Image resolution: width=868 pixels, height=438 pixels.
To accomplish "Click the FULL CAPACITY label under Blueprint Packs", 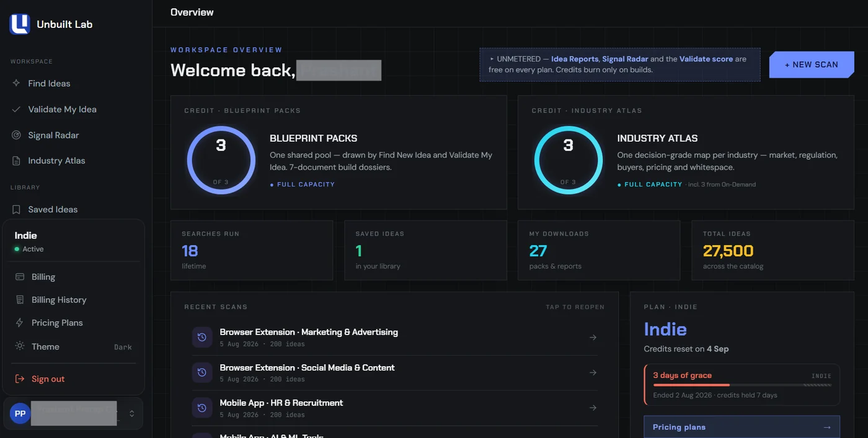I will [x=306, y=185].
